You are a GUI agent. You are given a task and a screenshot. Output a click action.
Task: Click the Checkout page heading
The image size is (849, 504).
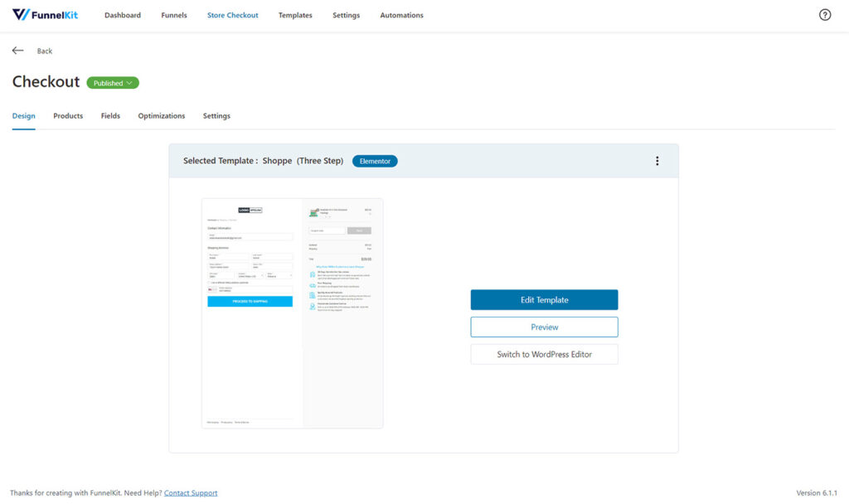[46, 82]
